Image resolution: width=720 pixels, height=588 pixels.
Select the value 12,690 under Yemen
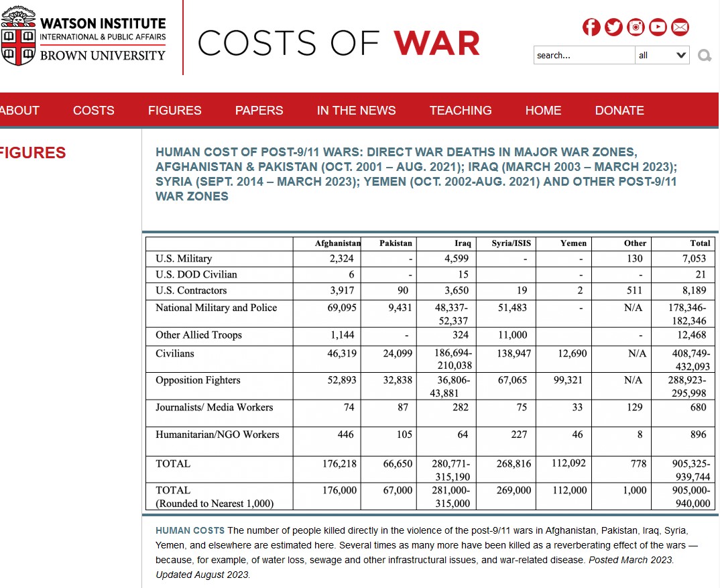pyautogui.click(x=572, y=353)
